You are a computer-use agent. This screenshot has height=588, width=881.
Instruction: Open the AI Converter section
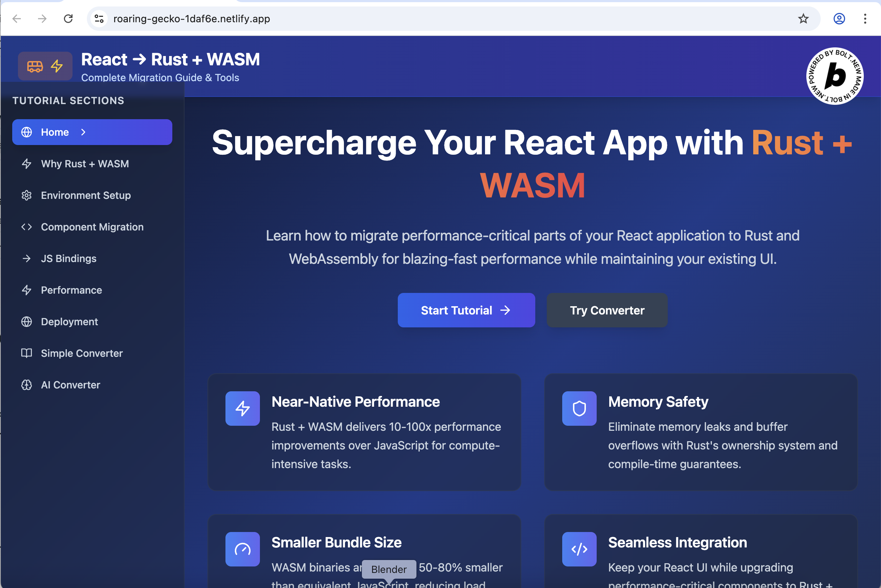coord(70,385)
